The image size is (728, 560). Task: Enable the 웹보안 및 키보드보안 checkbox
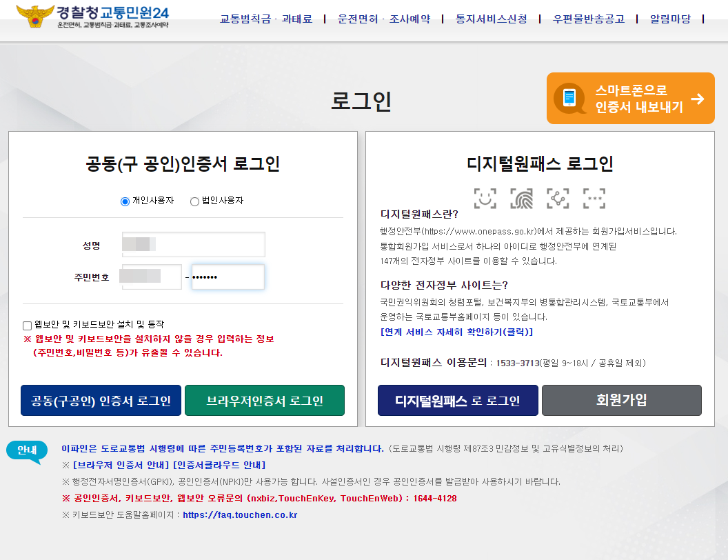26,325
